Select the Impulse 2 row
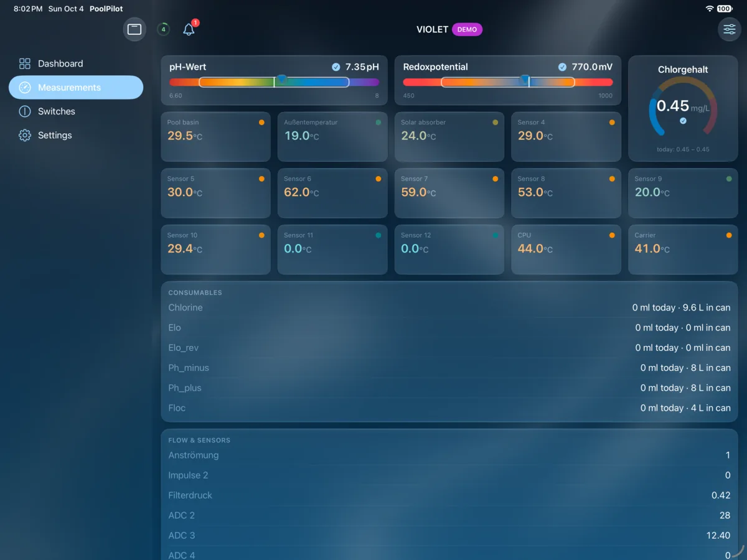The width and height of the screenshot is (747, 560). [449, 475]
